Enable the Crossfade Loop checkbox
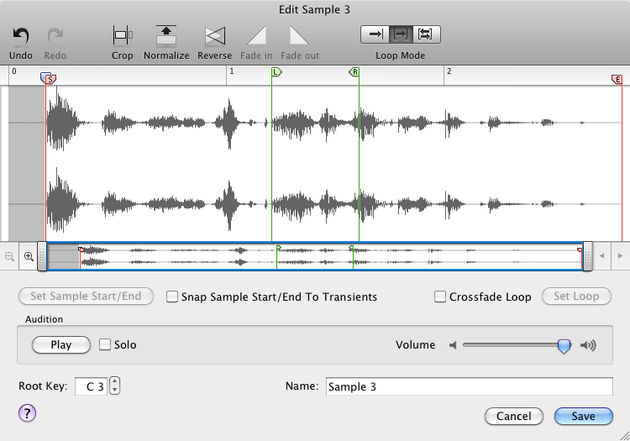The image size is (630, 441). (440, 297)
